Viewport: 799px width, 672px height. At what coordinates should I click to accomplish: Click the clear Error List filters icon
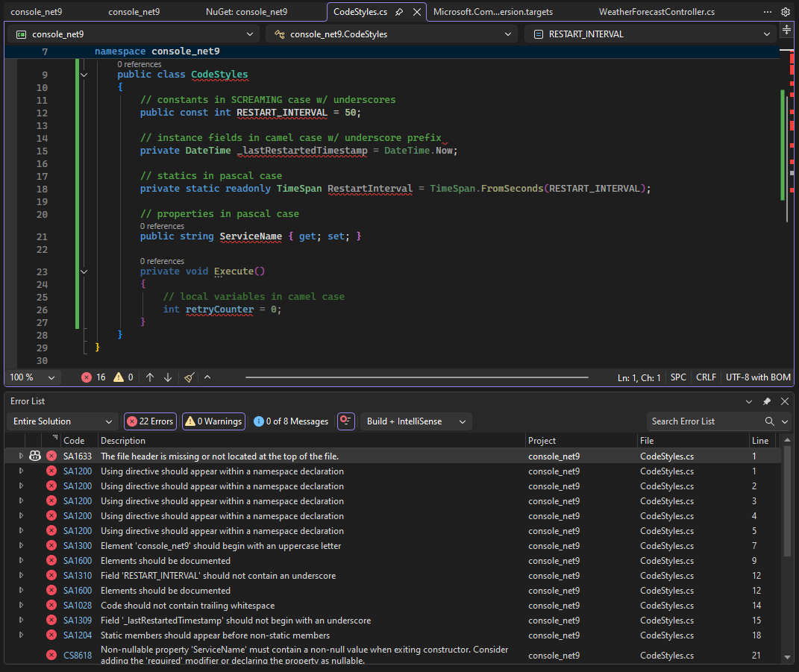pyautogui.click(x=346, y=421)
